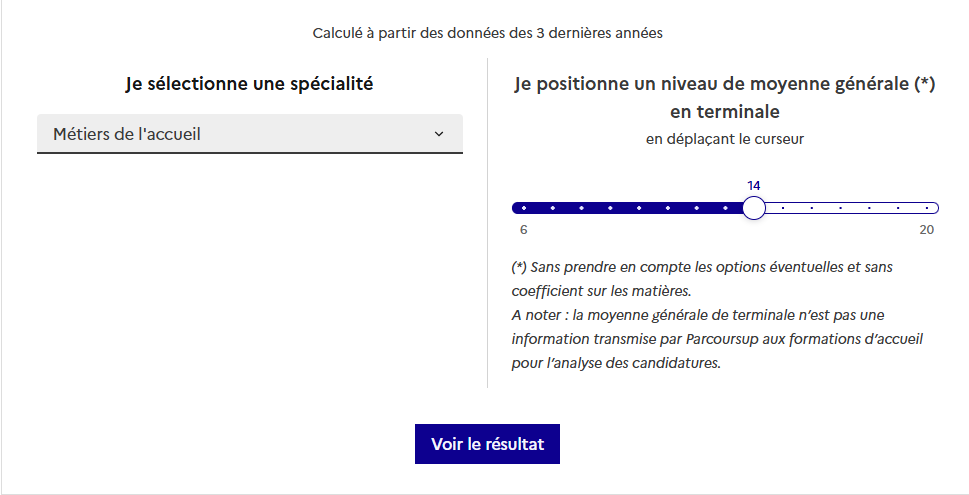Click the slider's rightmost tick at maximum 20
Screen dimensions: 969x495
pyautogui.click(x=928, y=208)
